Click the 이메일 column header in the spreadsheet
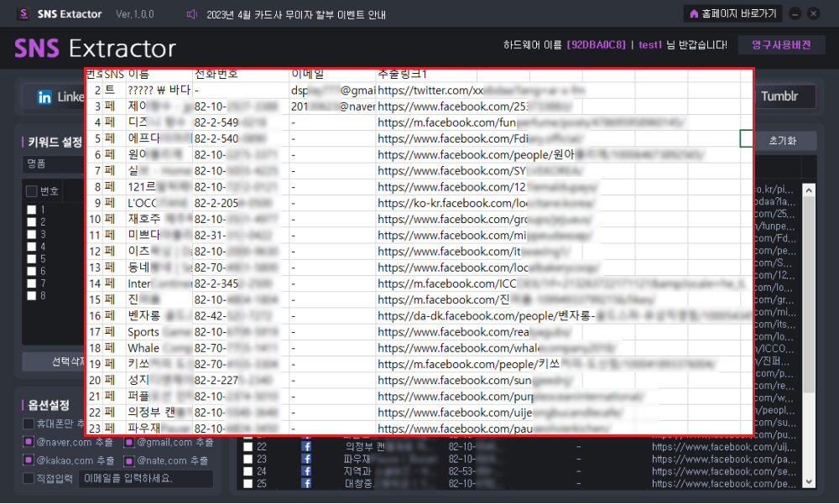 307,75
